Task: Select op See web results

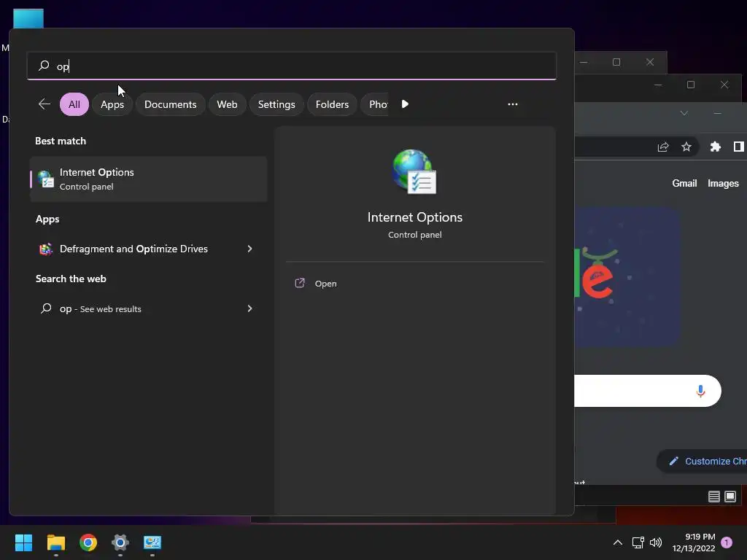Action: (x=148, y=308)
